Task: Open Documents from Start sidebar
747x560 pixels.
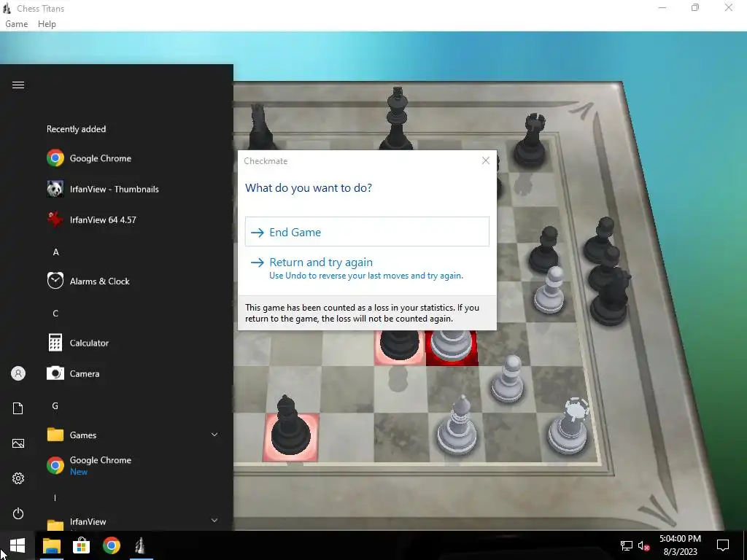Action: coord(18,408)
